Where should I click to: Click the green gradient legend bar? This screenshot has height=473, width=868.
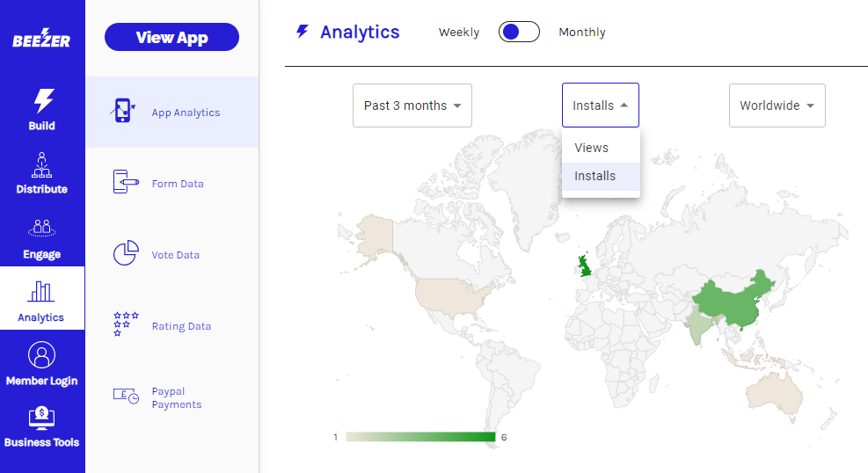[x=420, y=437]
